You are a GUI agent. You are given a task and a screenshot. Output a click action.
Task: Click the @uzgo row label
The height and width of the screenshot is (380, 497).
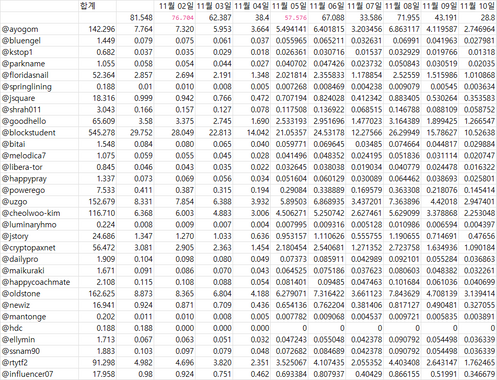coord(14,202)
